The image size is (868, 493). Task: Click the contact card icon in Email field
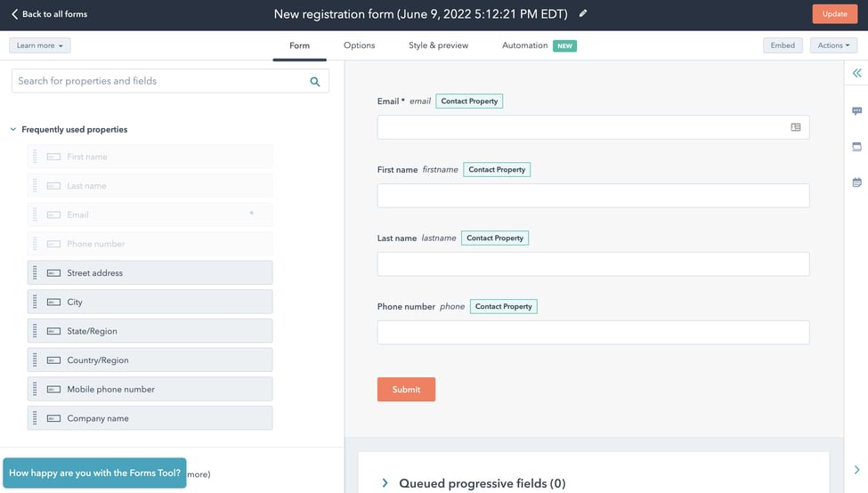coord(796,127)
